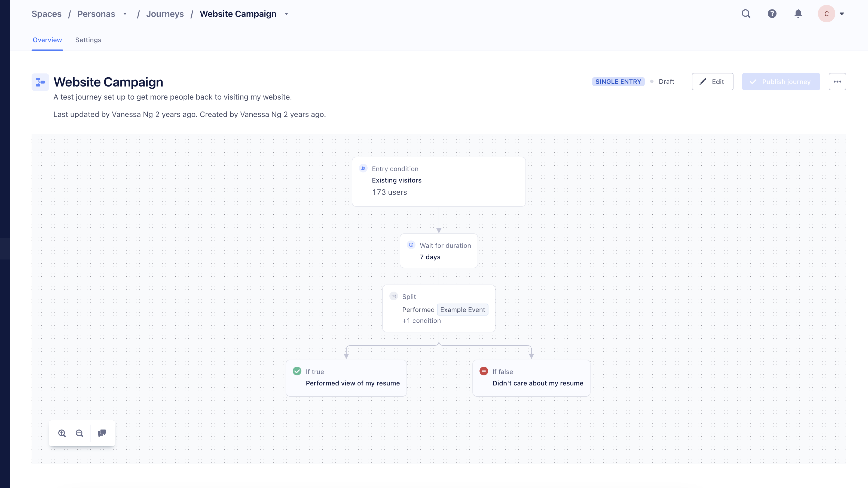Open the notifications bell
Image resolution: width=868 pixels, height=488 pixels.
(798, 14)
